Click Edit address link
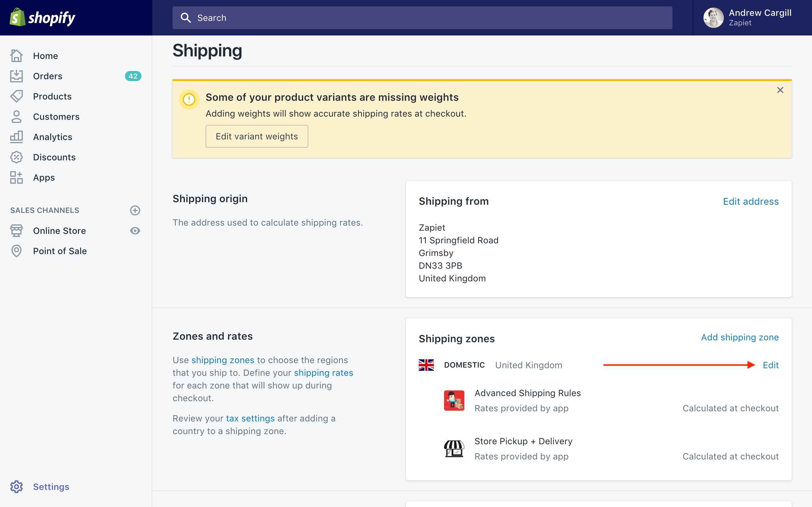The width and height of the screenshot is (812, 507). [750, 201]
